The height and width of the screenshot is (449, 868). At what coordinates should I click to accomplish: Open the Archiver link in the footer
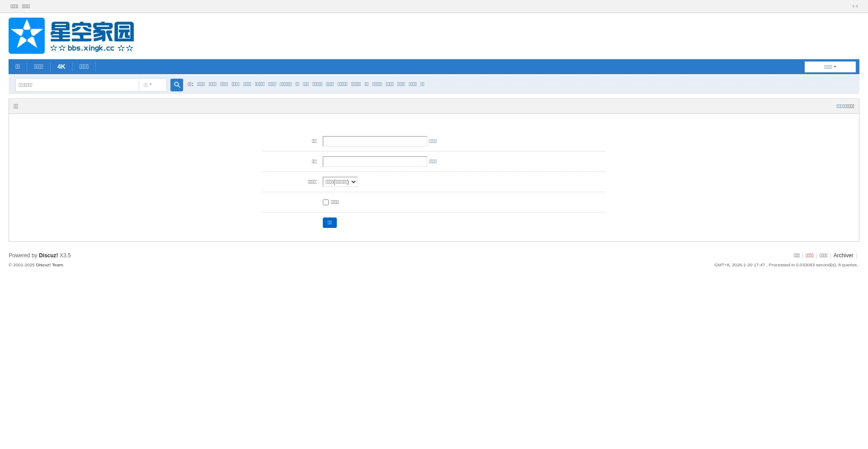point(843,255)
